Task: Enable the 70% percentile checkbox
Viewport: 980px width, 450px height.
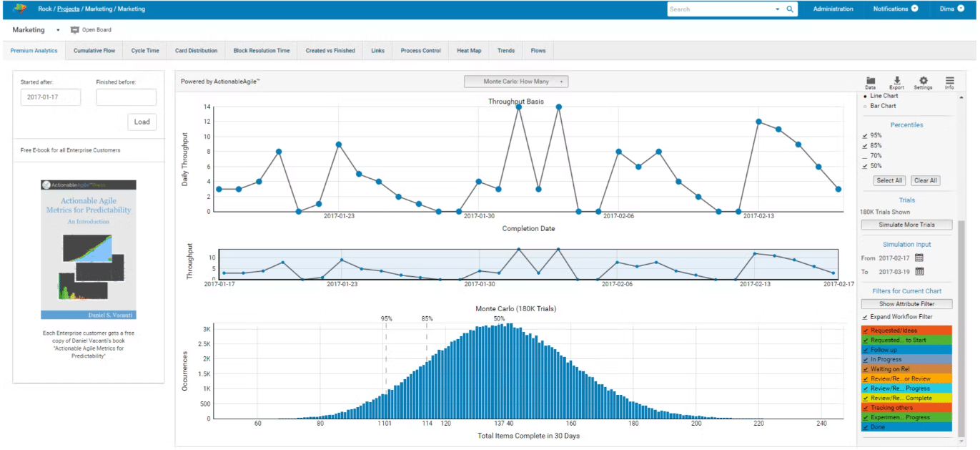Action: point(866,155)
